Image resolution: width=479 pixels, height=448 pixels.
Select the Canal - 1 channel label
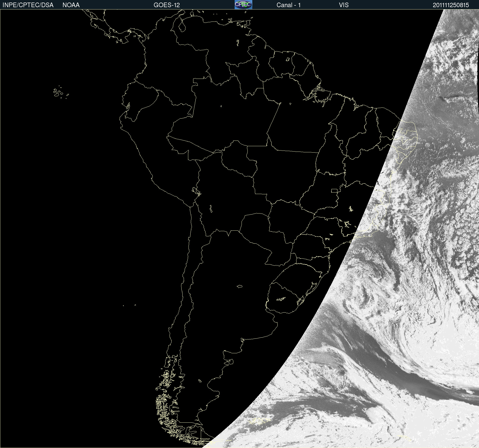pyautogui.click(x=288, y=5)
